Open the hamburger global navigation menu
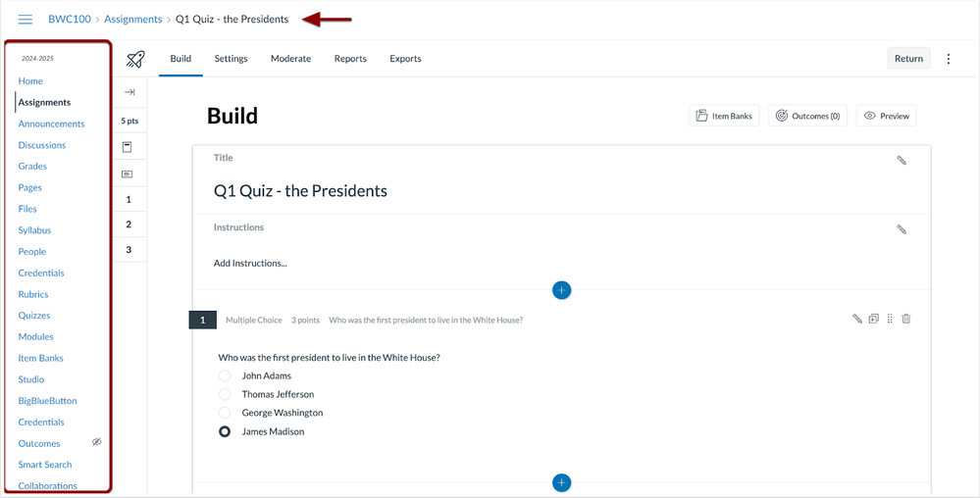Viewport: 980px width, 498px height. point(26,20)
